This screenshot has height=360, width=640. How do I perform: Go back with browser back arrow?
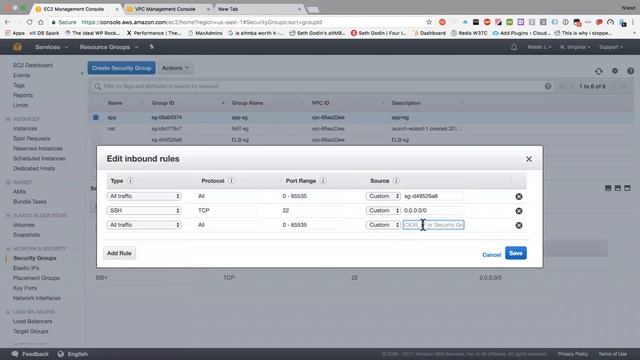7,22
